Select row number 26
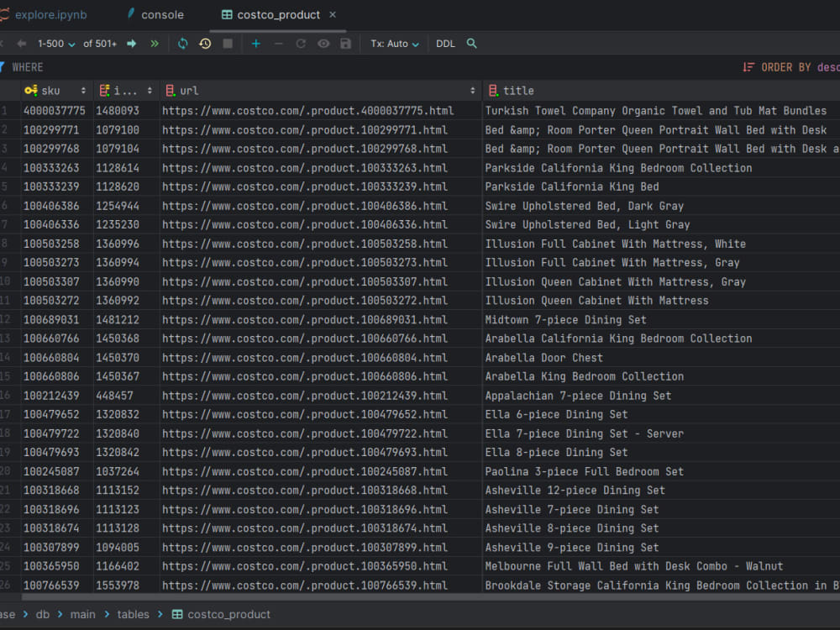Screen dimensions: 840x630 coord(5,585)
